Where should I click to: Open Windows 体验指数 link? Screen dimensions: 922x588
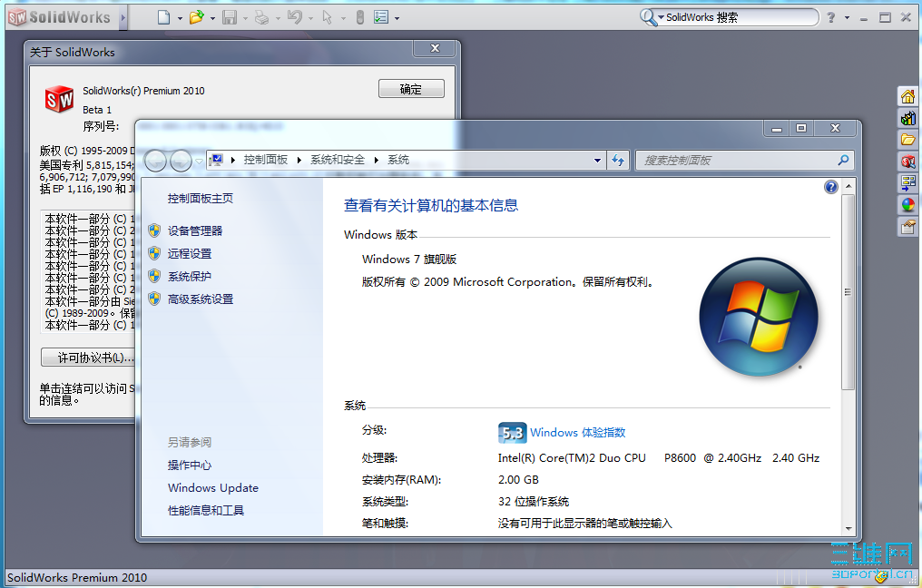tap(577, 433)
